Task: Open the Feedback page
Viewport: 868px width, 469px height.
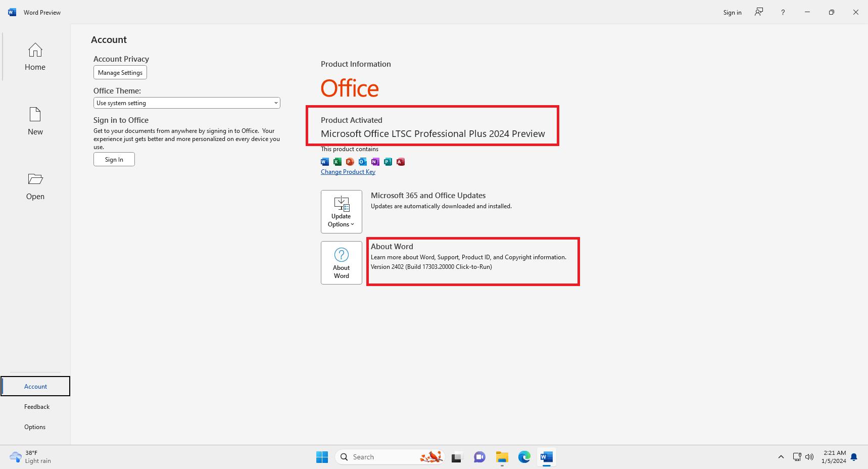Action: coord(36,406)
